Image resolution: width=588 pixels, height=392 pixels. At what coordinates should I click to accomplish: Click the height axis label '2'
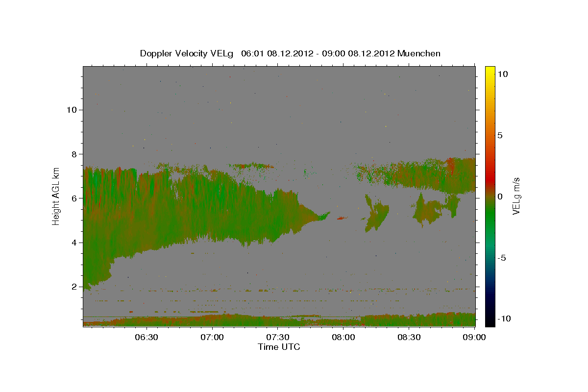click(x=74, y=287)
